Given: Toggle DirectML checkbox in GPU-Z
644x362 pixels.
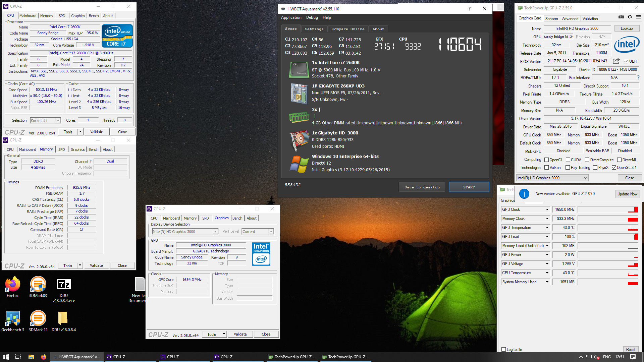Looking at the screenshot, I should pyautogui.click(x=619, y=160).
